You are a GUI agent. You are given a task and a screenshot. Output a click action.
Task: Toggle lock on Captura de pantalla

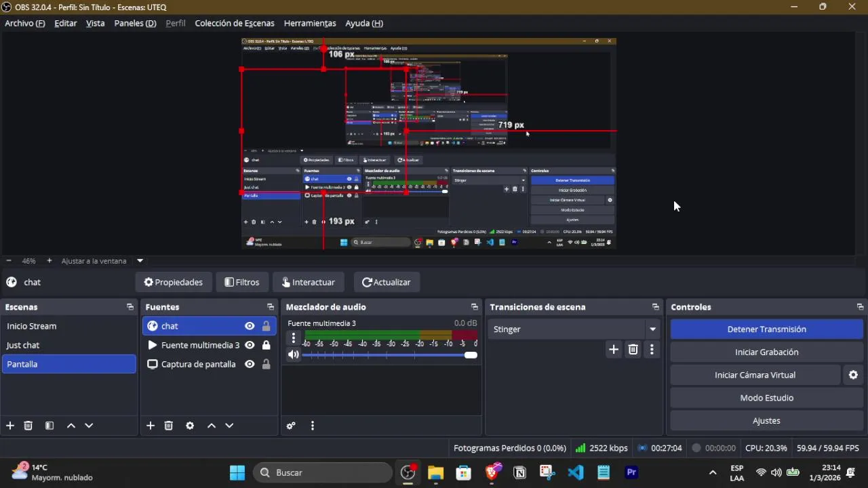pos(266,364)
